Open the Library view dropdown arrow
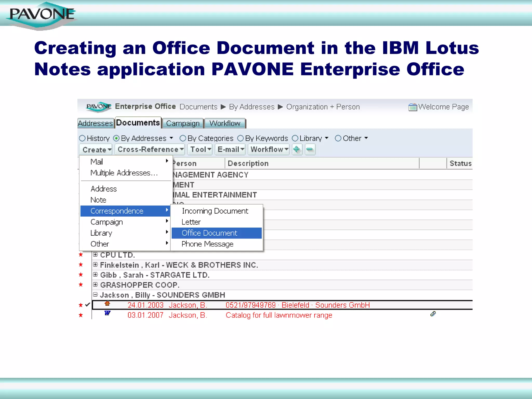 (327, 138)
